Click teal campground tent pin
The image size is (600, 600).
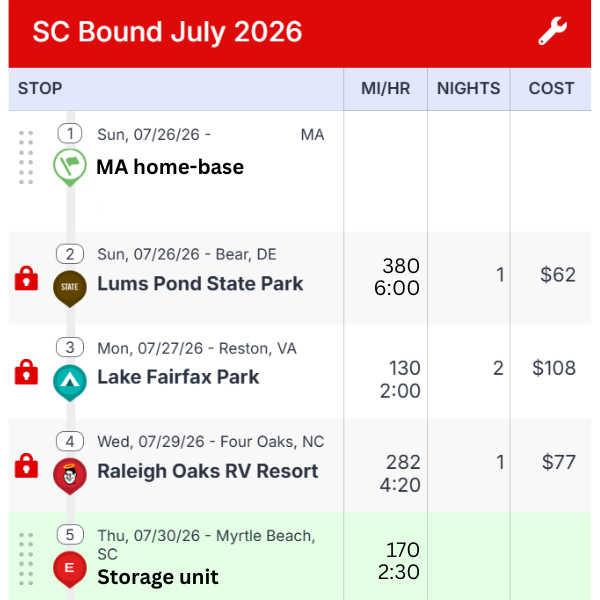pos(70,383)
